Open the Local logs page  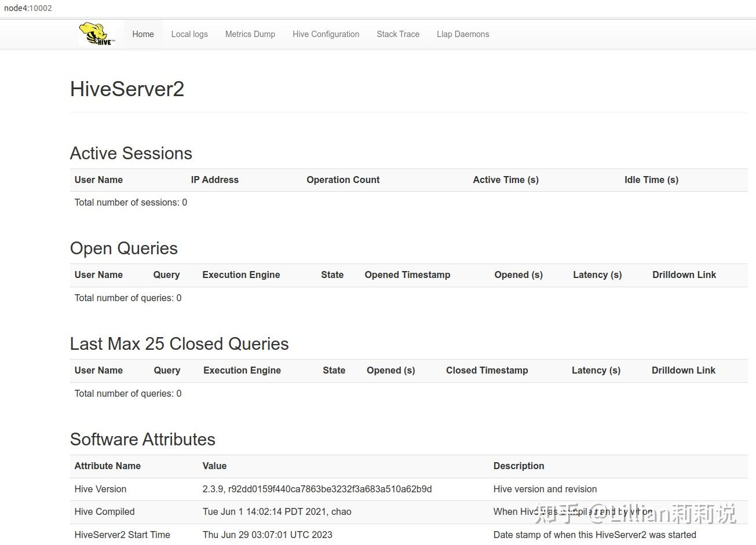point(189,34)
